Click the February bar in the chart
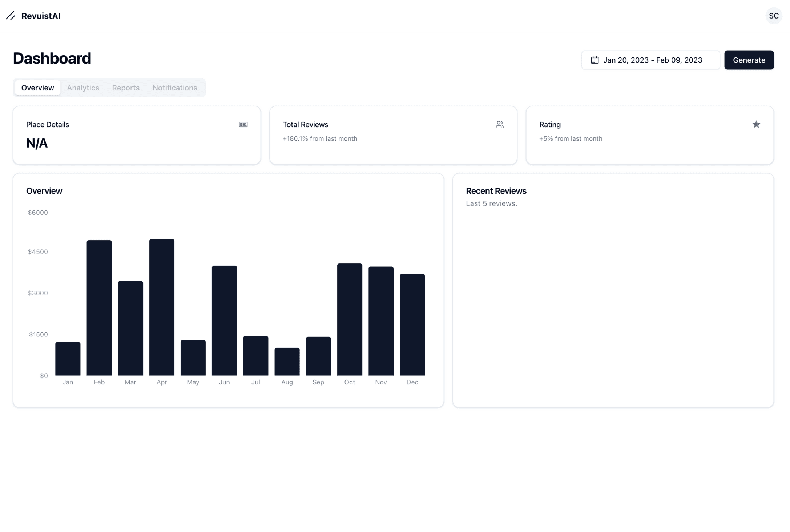790x532 pixels. (x=99, y=307)
